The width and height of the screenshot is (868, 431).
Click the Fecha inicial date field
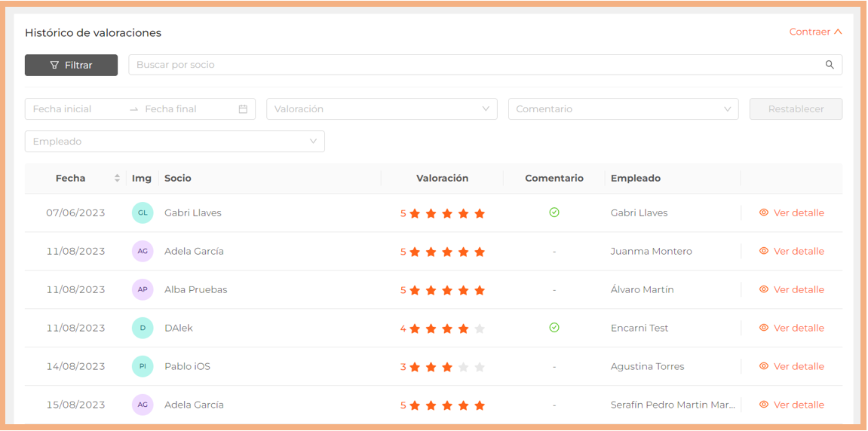point(62,109)
